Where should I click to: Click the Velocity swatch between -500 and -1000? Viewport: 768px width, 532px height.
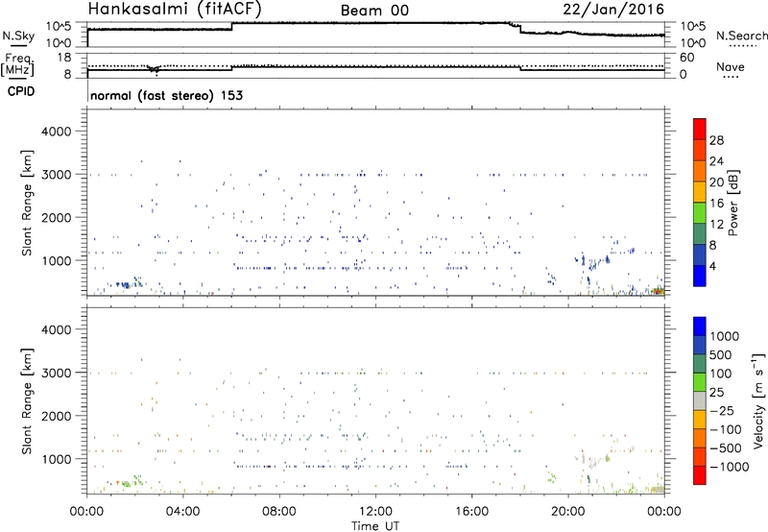click(700, 456)
